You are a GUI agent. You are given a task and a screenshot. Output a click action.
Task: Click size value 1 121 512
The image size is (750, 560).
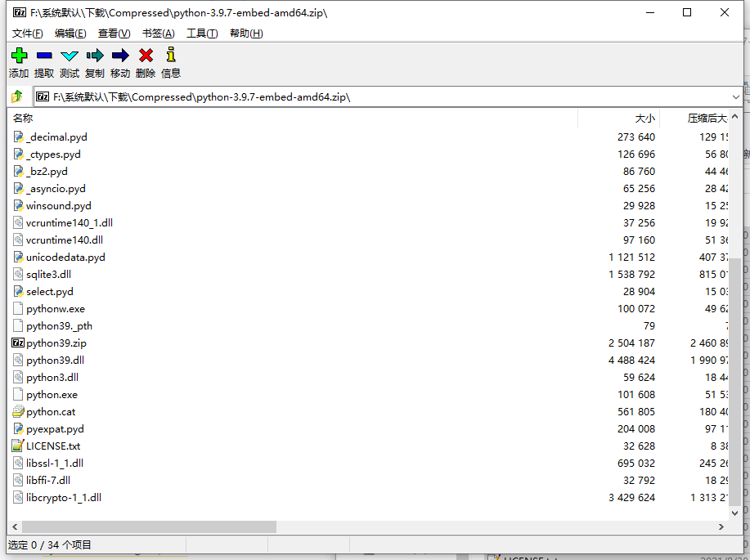pos(631,258)
